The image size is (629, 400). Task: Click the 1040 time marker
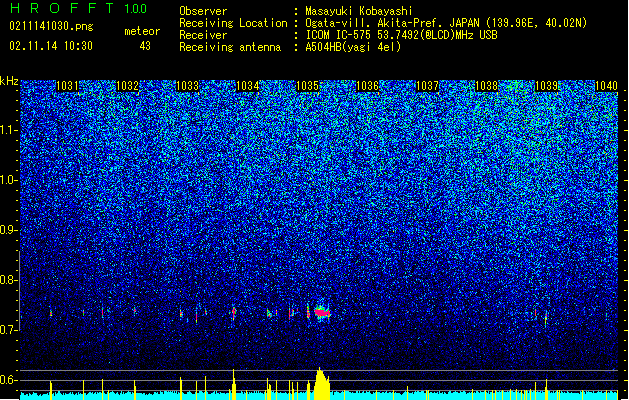coord(606,86)
